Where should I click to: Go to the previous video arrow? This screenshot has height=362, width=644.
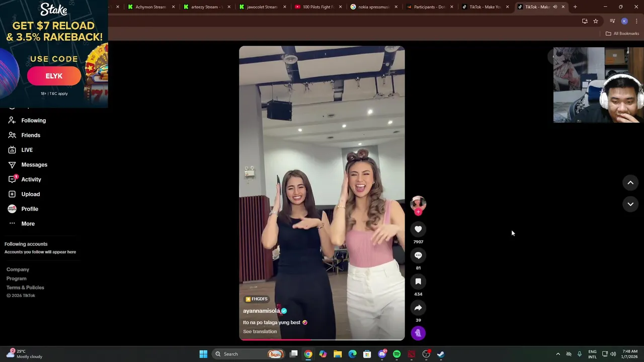click(x=630, y=183)
